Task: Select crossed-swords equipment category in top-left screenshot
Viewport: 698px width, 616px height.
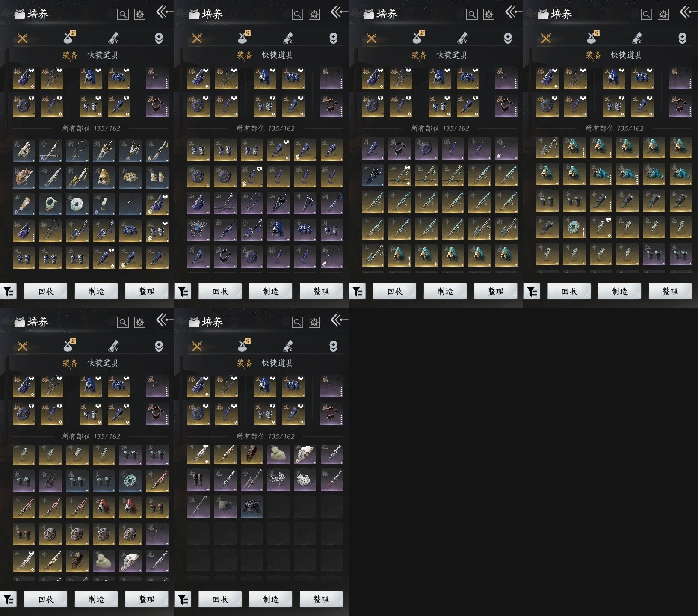Action: pyautogui.click(x=23, y=38)
